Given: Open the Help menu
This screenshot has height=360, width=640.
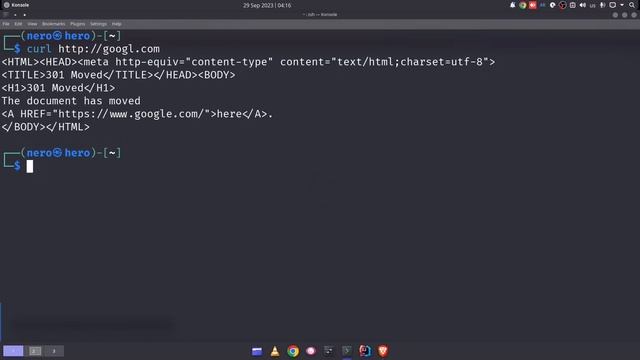Looking at the screenshot, I should coord(116,24).
